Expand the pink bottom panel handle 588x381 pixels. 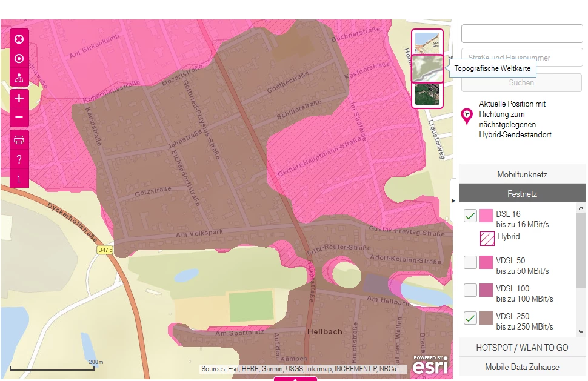[x=295, y=379]
